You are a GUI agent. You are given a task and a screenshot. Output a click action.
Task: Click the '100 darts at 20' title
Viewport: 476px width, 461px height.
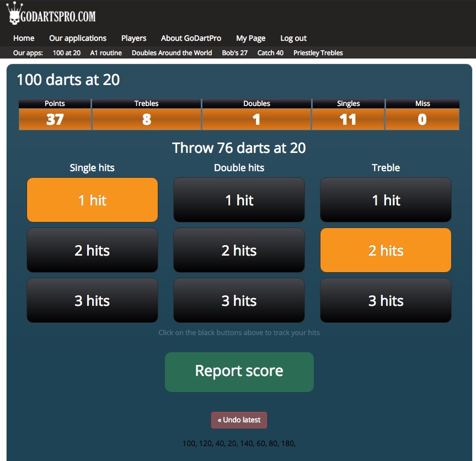68,80
